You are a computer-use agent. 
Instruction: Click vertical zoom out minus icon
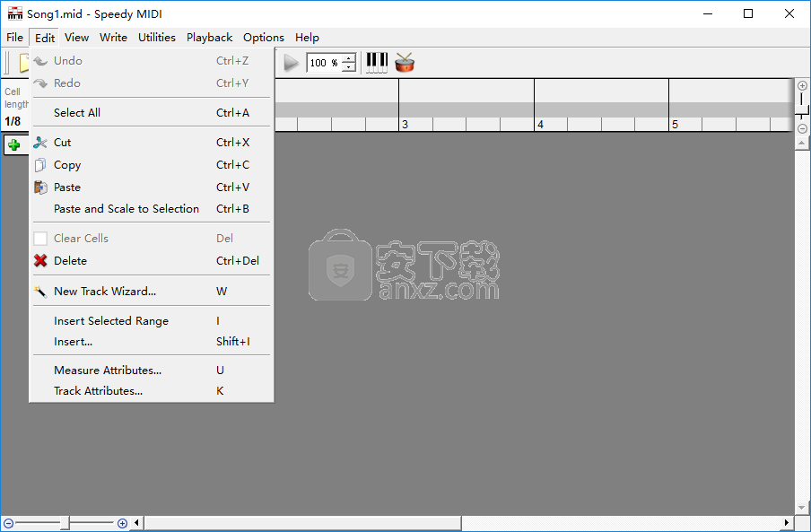tap(802, 128)
